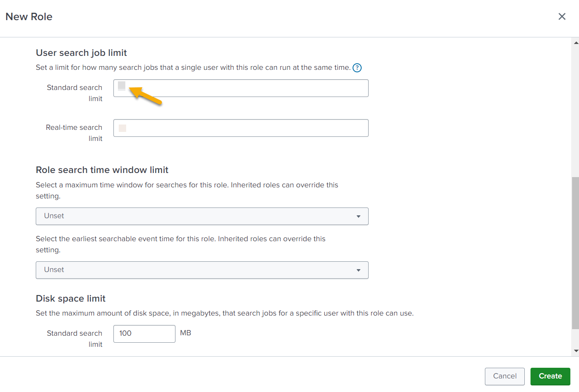Click the Cancel button
This screenshot has height=392, width=579.
point(505,376)
